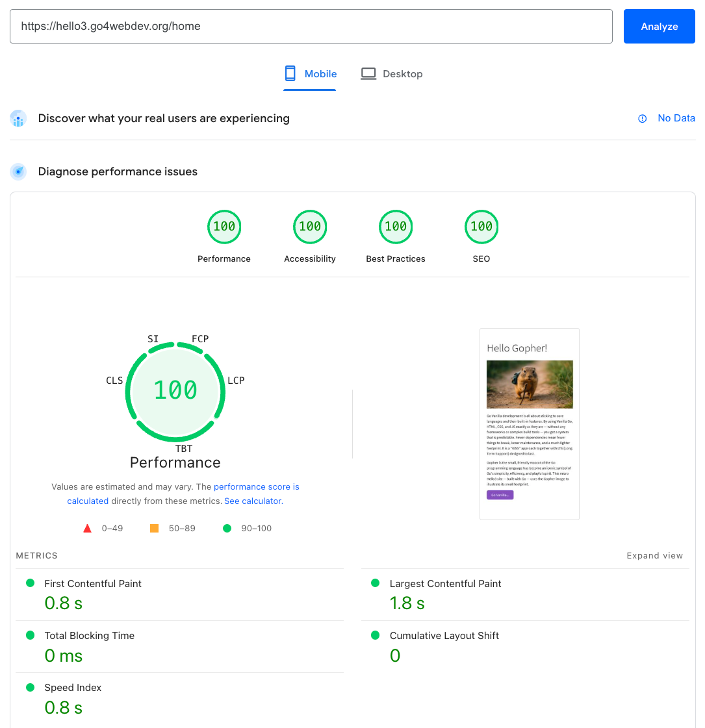Click the Speed Index label

click(73, 688)
